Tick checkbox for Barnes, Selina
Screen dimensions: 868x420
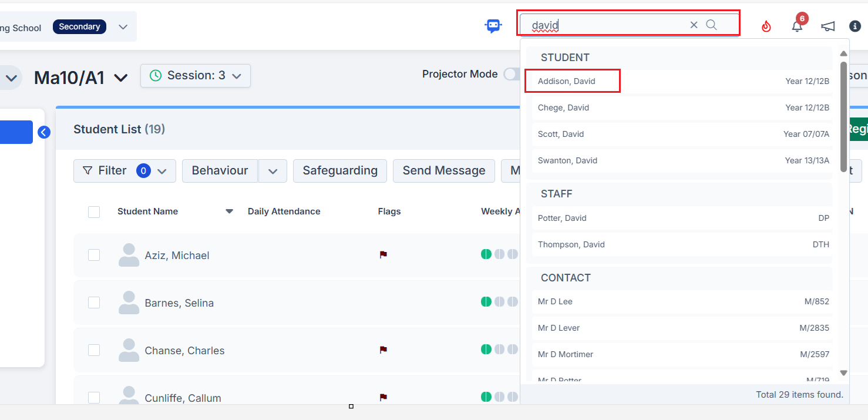pyautogui.click(x=94, y=303)
